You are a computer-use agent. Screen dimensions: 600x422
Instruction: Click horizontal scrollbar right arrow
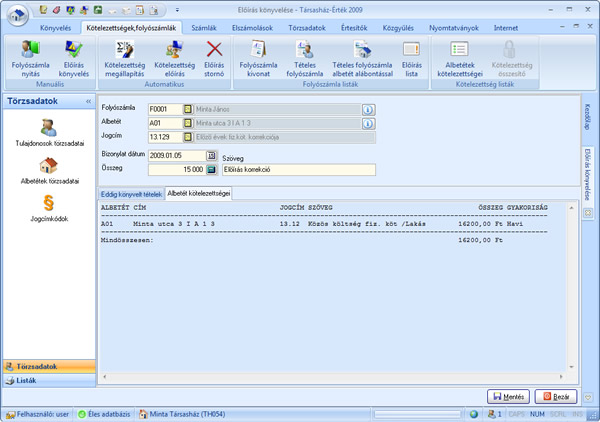click(561, 377)
